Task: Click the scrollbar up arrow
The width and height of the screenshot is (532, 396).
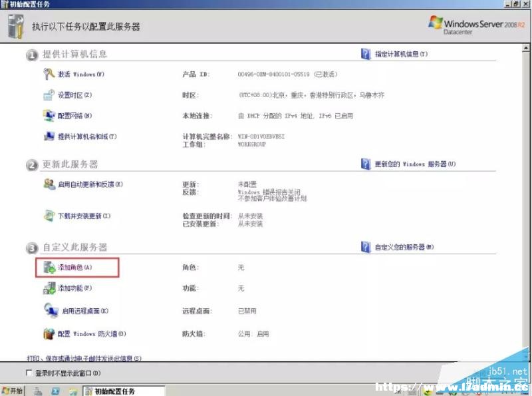Action: click(x=526, y=48)
